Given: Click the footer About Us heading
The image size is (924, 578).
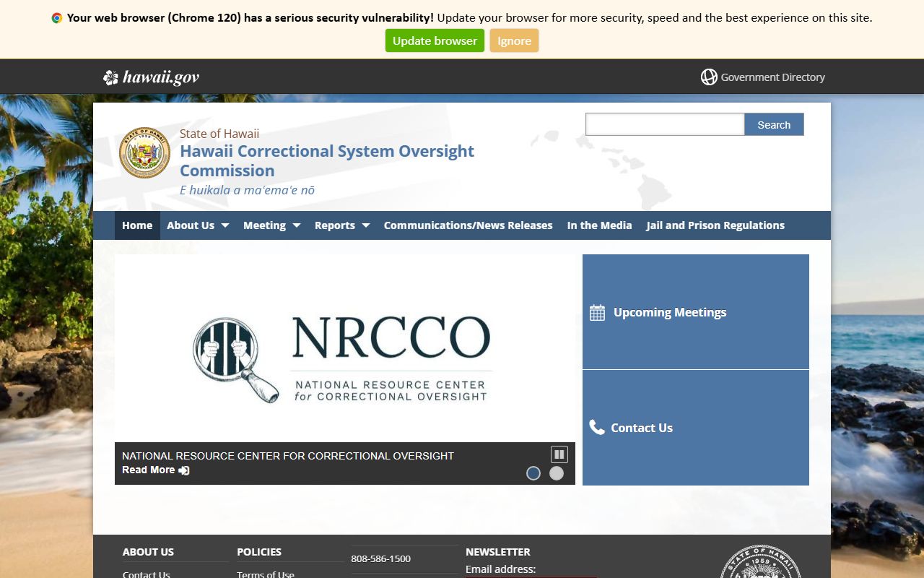Looking at the screenshot, I should [x=148, y=551].
